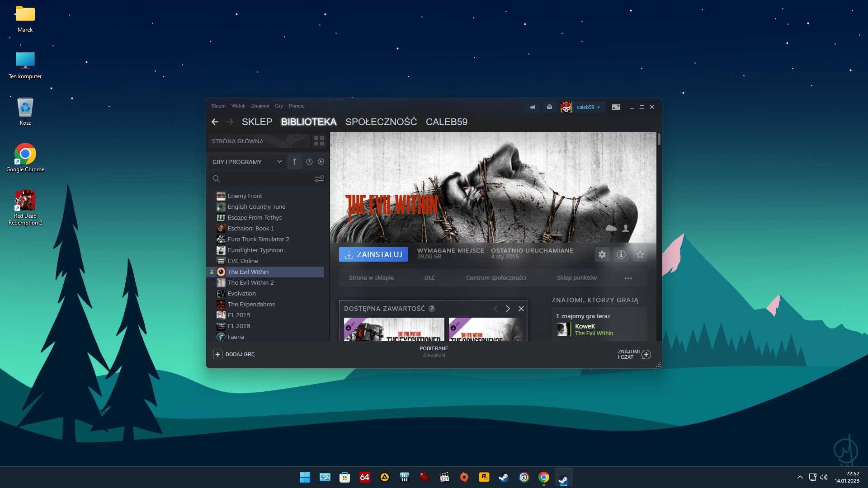
Task: Open the Kosz recycle bin icon
Action: [x=25, y=112]
